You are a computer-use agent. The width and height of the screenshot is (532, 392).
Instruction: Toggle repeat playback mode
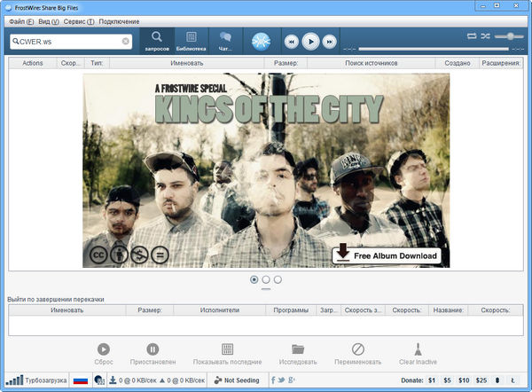tap(472, 35)
